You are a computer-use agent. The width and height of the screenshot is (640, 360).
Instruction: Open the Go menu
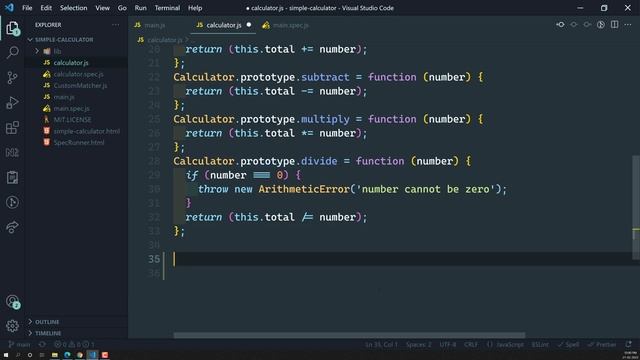[x=122, y=8]
